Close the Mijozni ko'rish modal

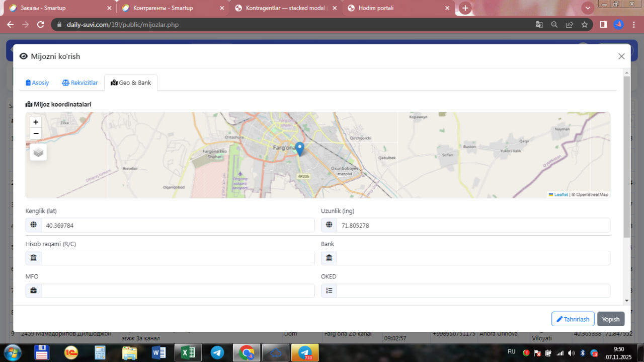621,56
